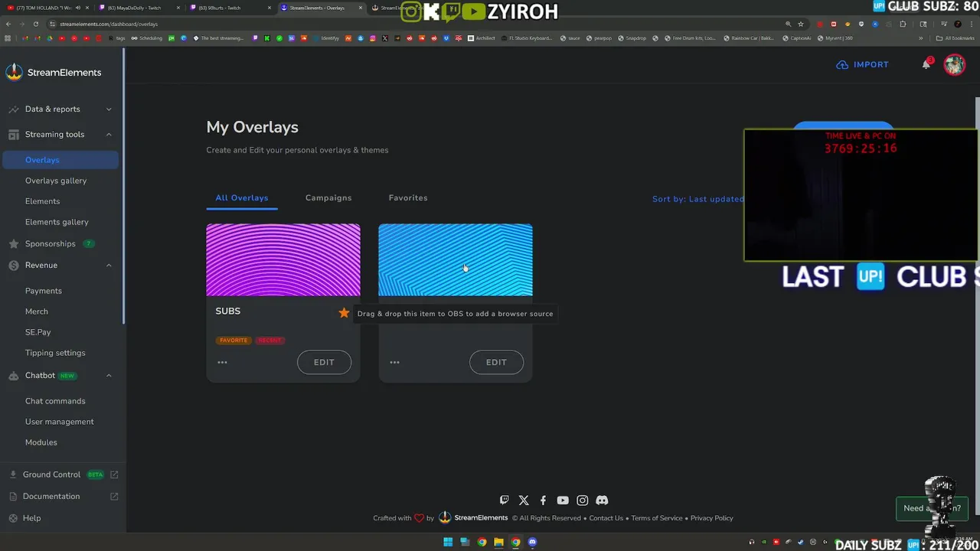Click the IMPORT cloud button
The image size is (980, 551).
pyautogui.click(x=862, y=64)
